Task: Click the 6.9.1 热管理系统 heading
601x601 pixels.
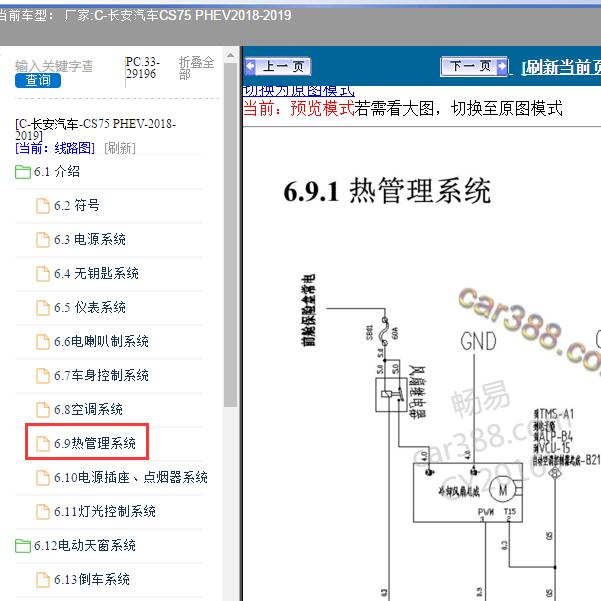Action: coord(387,191)
